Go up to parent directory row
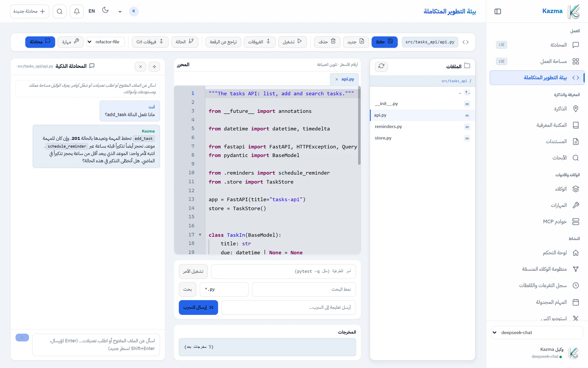588x368 pixels. pos(422,93)
